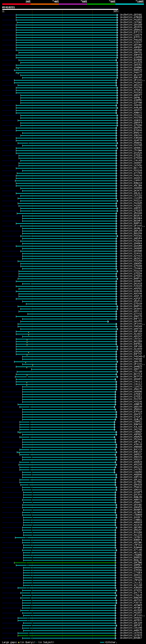Select the hit label UniRef100_Q944P2
Screen dimensions: 146x644
(131, 379)
